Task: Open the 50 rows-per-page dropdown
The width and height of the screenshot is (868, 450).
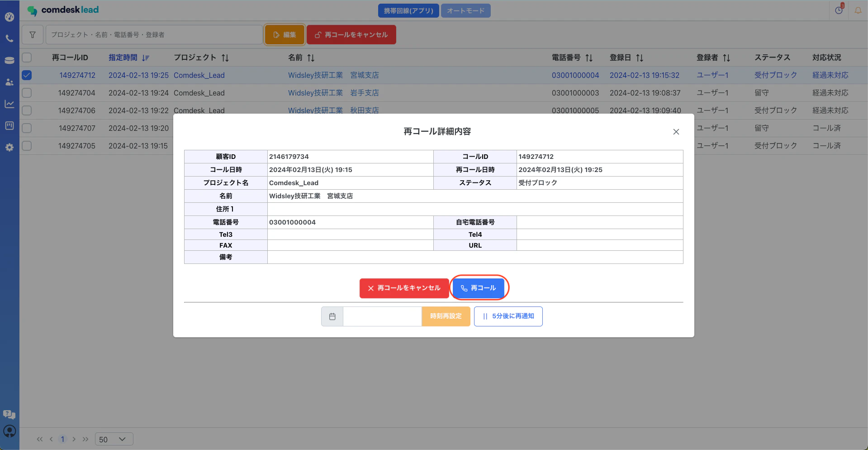Action: tap(114, 439)
